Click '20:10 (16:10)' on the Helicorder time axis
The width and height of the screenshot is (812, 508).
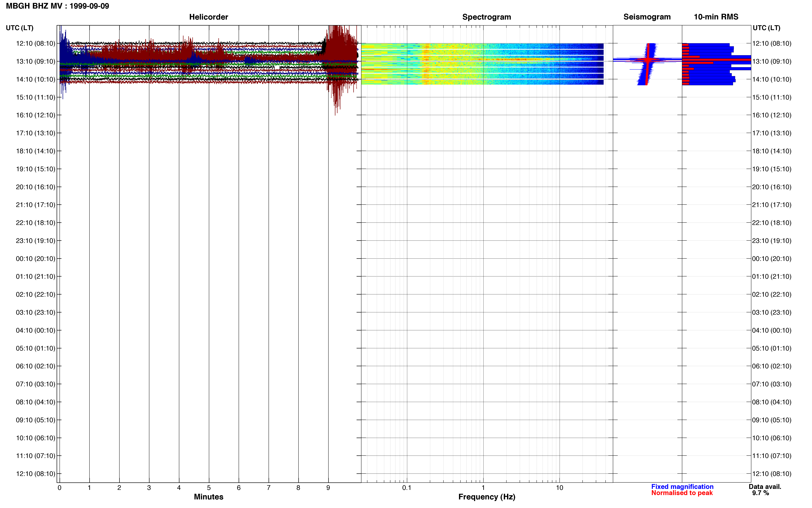pos(36,187)
